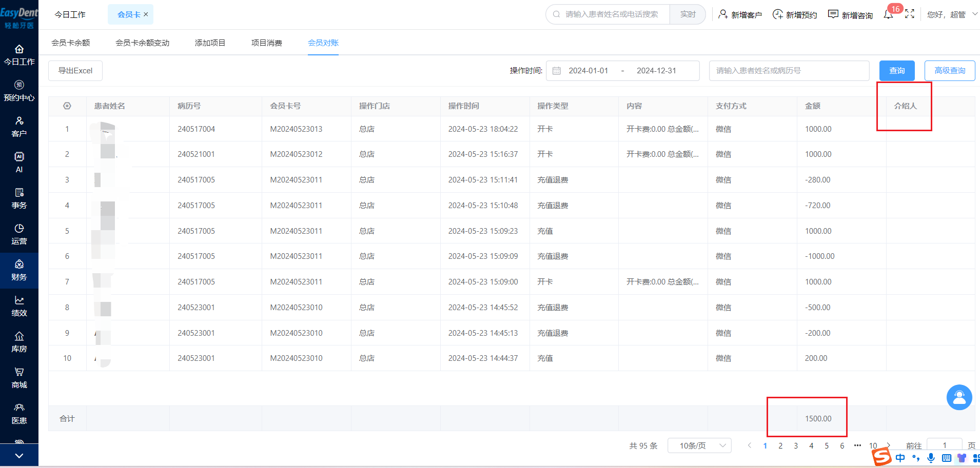This screenshot has width=980, height=468.
Task: Click the timestamp 2024-05-23 15:11:41
Action: [x=483, y=180]
